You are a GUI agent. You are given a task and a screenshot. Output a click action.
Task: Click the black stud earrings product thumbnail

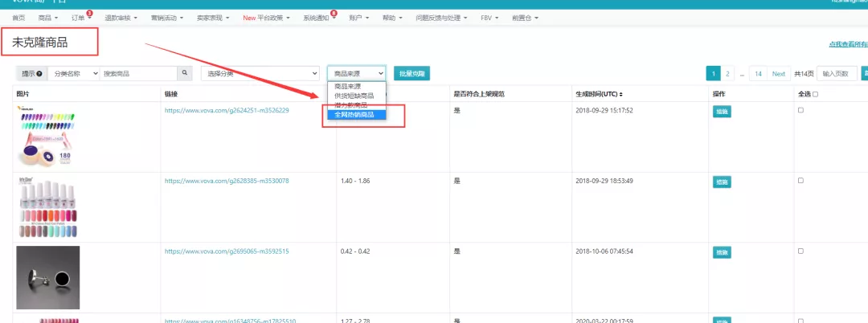48,278
